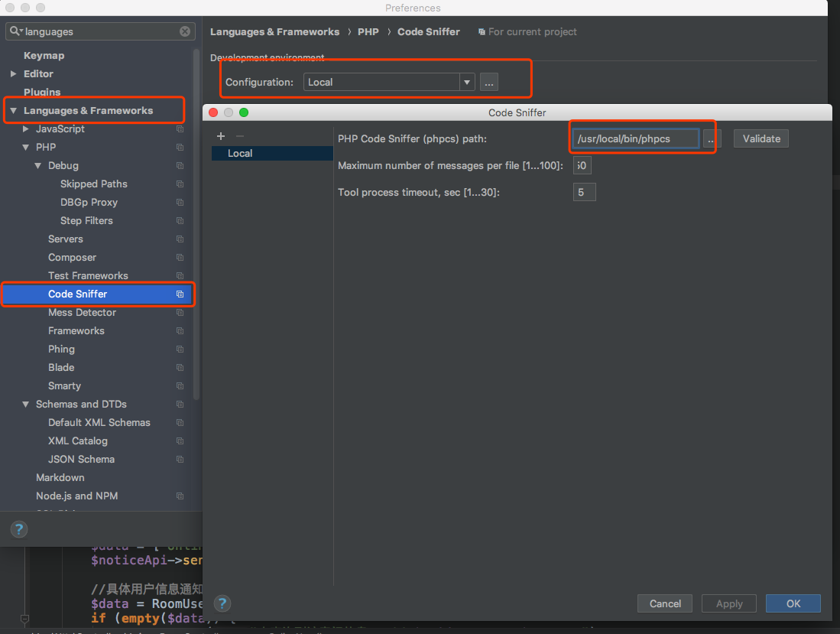
Task: Select Plugins in settings tree
Action: click(x=42, y=93)
